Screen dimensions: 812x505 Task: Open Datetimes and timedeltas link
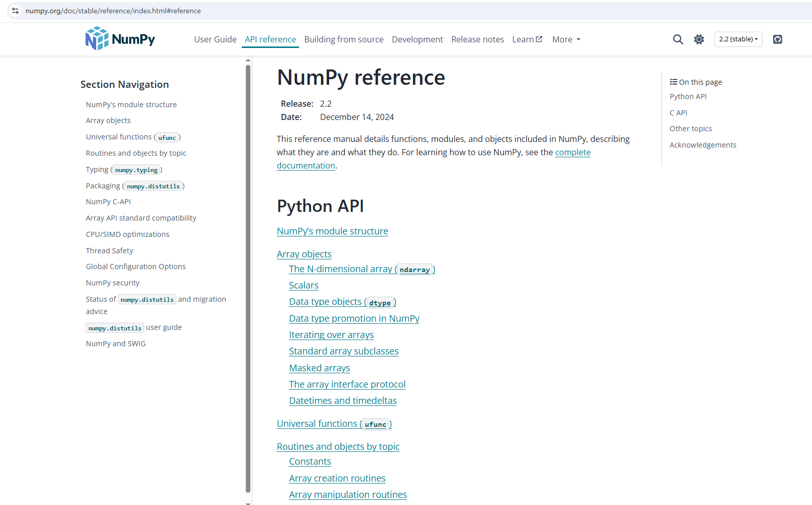click(343, 401)
